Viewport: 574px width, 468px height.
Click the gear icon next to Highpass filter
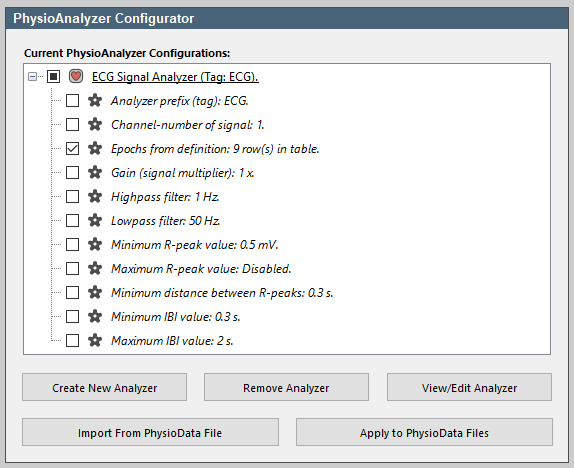point(95,197)
